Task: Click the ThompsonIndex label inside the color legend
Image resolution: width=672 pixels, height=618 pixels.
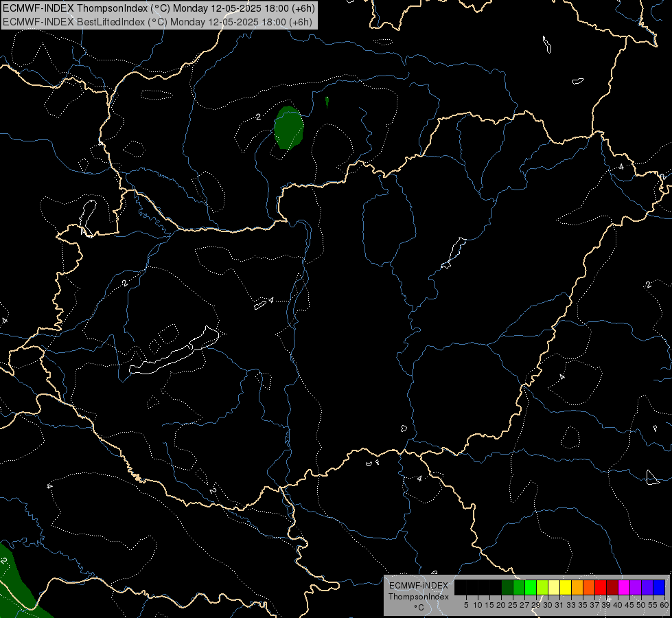Action: click(419, 597)
